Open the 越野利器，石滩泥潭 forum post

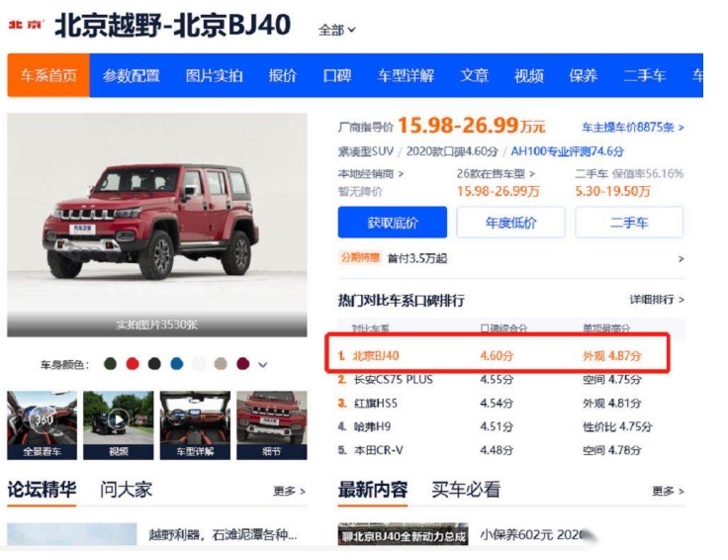223,535
